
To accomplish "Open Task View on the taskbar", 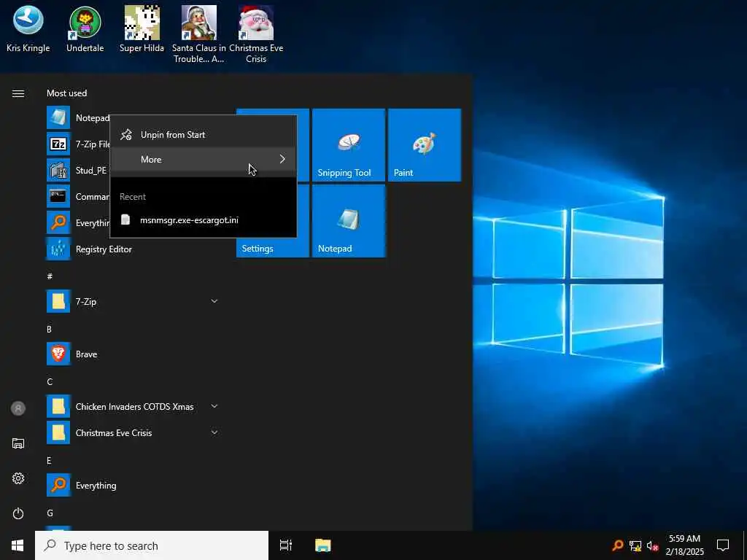I will point(286,545).
